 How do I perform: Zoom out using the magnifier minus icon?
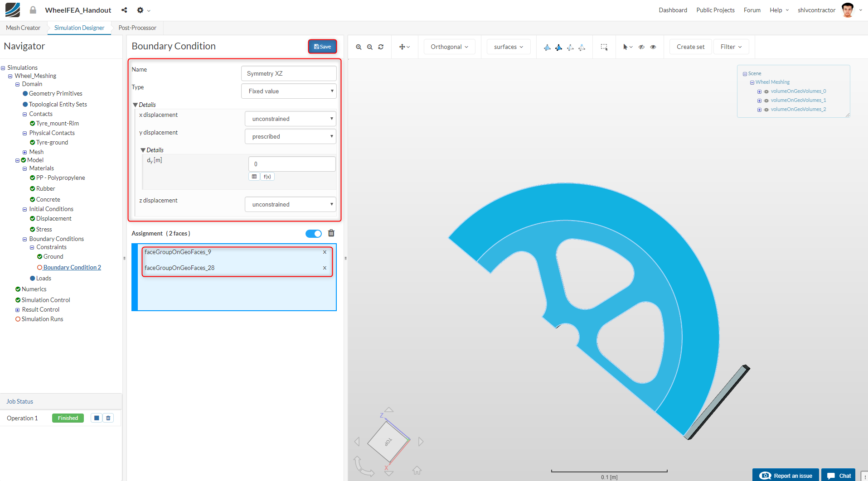point(370,47)
